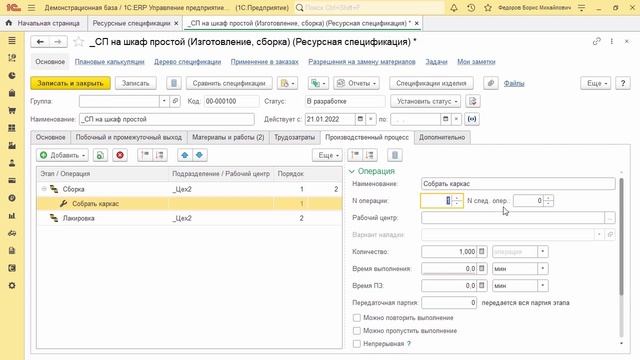Viewport: 640px width, 360px height.
Task: Click the Наименование field of the specification
Action: pos(167,119)
